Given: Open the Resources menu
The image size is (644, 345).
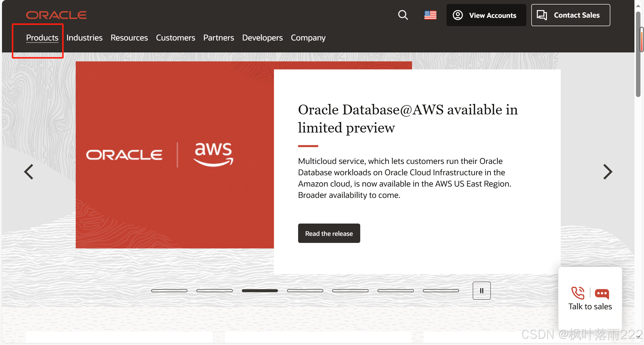Looking at the screenshot, I should [x=129, y=38].
